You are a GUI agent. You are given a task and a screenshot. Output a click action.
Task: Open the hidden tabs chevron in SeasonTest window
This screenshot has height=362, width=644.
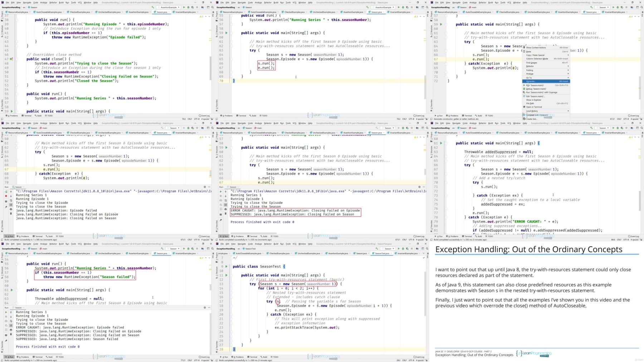(423, 254)
